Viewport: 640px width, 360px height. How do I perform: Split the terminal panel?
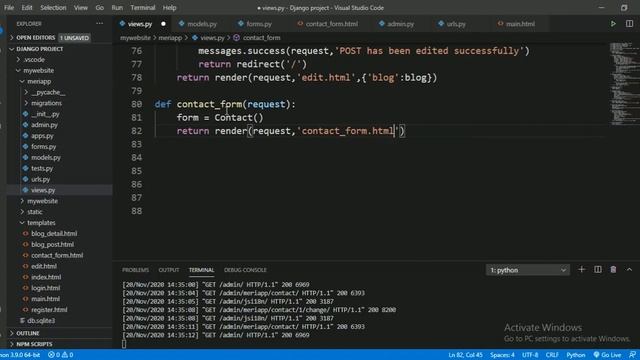point(598,269)
